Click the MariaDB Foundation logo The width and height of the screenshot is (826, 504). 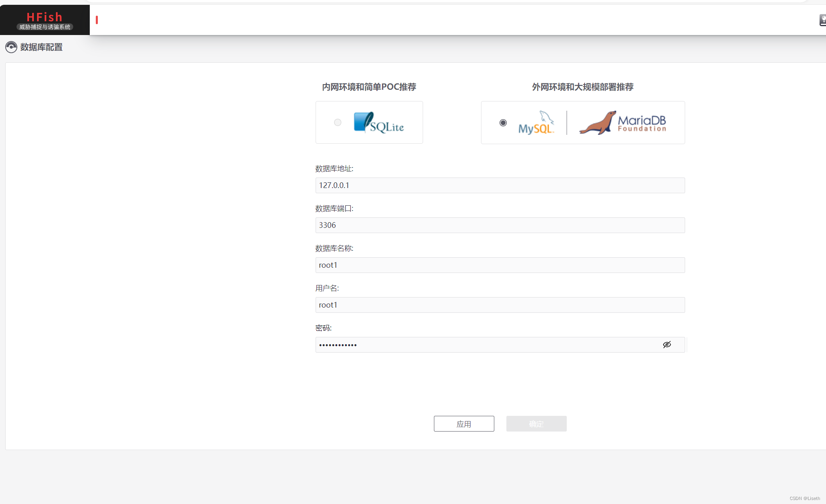[x=623, y=122]
